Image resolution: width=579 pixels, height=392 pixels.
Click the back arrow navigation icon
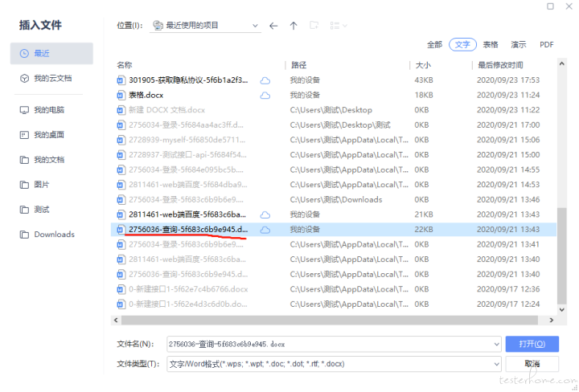click(273, 26)
